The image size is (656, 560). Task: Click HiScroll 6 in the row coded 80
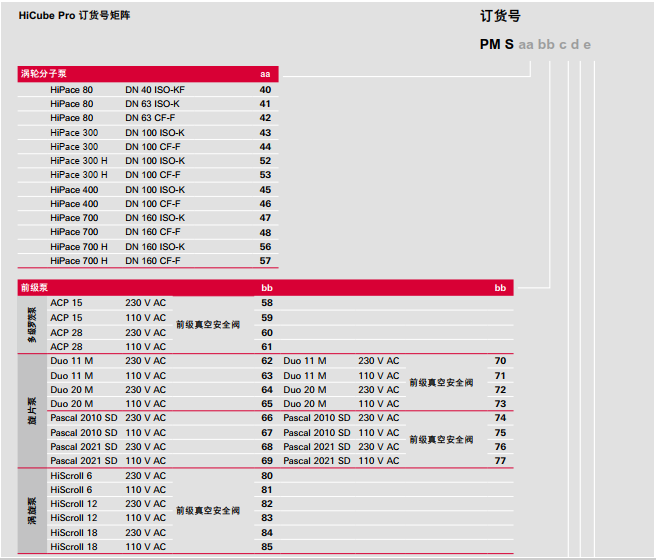[x=71, y=476]
